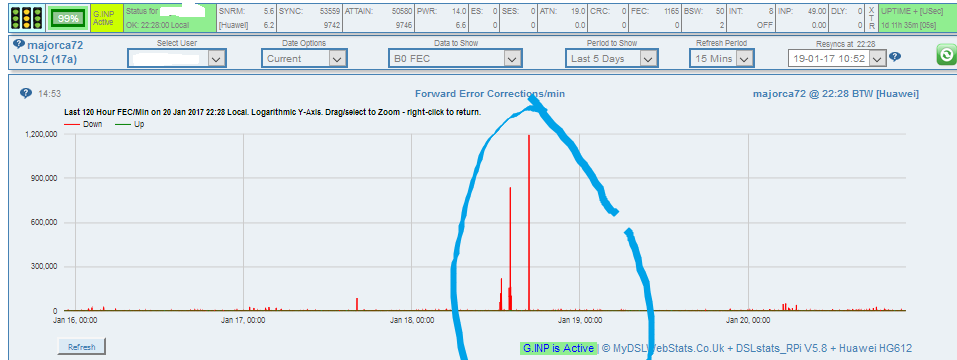Viewport: 957px width, 360px height.
Task: Click the ATTAIN 50580 cell in status bar
Action: coord(378,18)
